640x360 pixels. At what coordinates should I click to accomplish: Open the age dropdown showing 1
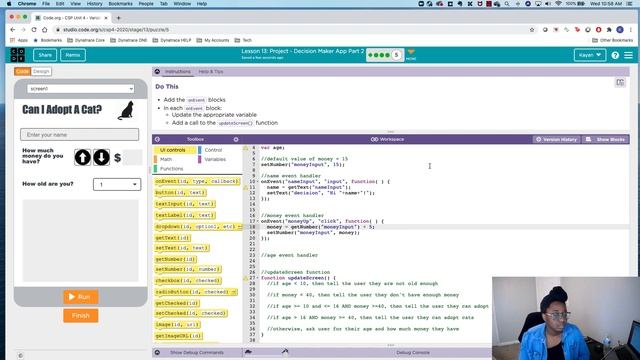[x=117, y=184]
